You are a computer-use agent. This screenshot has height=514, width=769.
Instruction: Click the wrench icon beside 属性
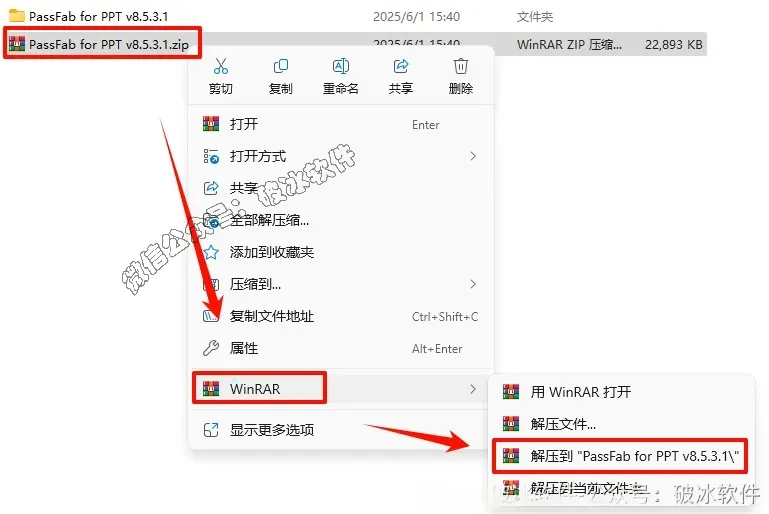(x=211, y=348)
